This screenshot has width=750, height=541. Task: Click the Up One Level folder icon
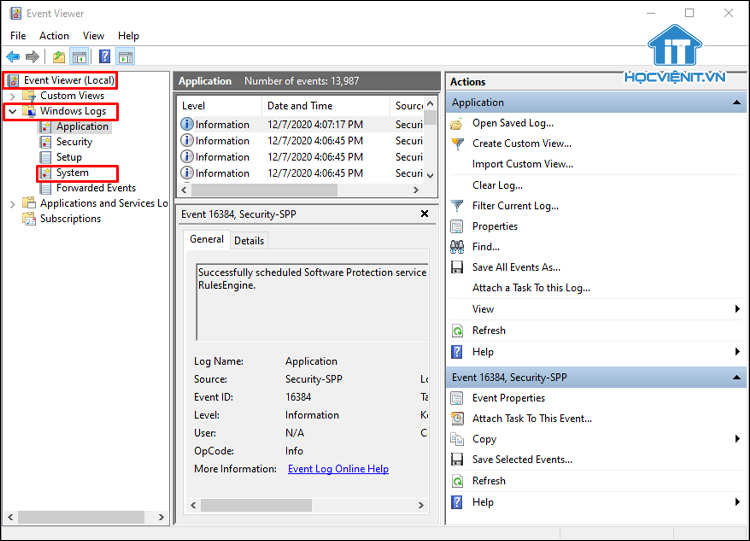pos(59,57)
